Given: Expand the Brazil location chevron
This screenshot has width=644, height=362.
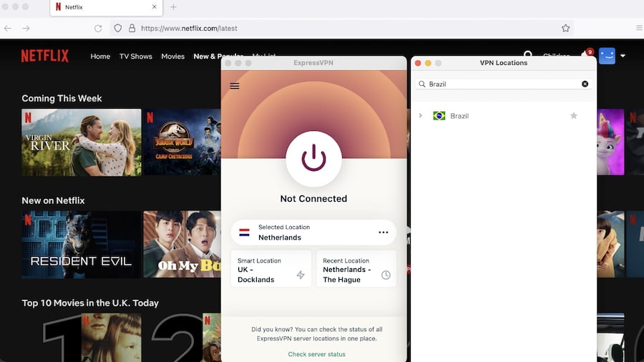Looking at the screenshot, I should point(420,116).
